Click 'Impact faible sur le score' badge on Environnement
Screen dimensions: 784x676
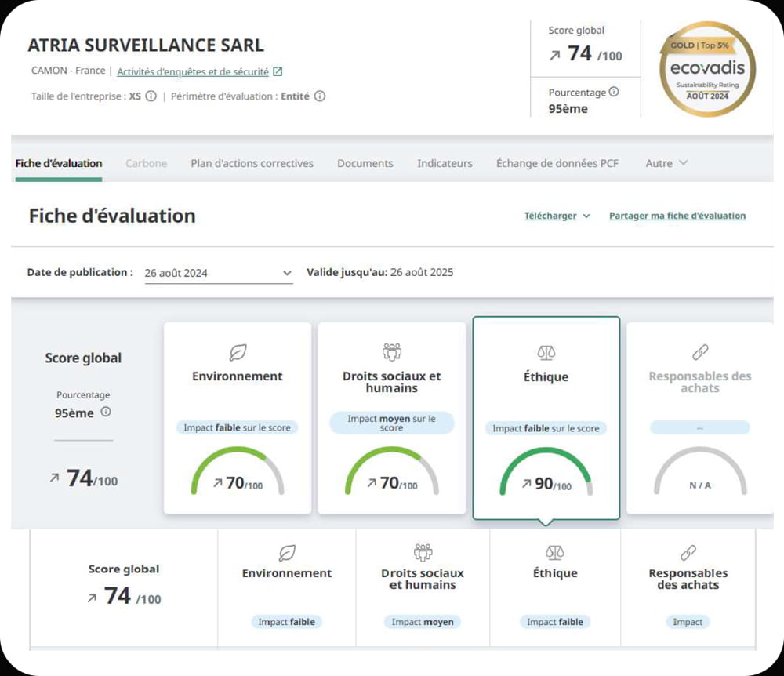(237, 427)
